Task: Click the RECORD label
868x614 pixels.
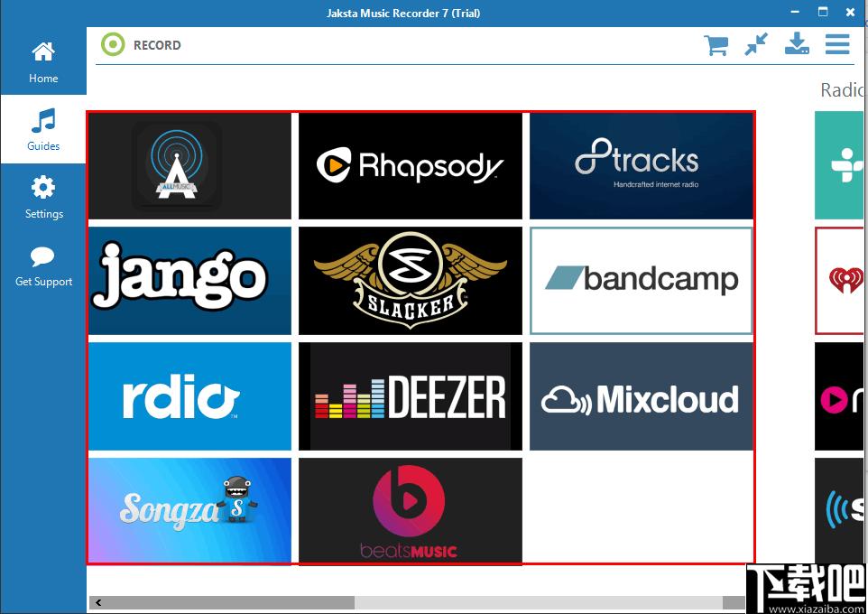Action: 157,45
